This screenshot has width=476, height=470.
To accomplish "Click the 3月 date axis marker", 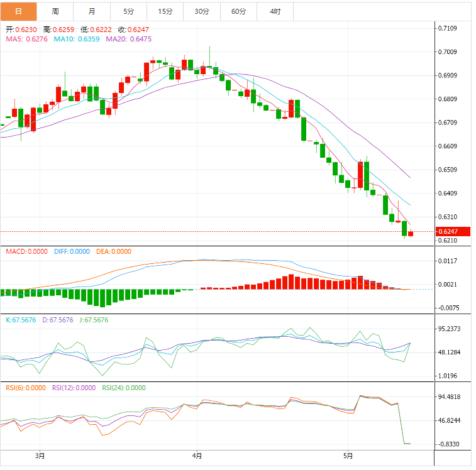I will point(40,456).
